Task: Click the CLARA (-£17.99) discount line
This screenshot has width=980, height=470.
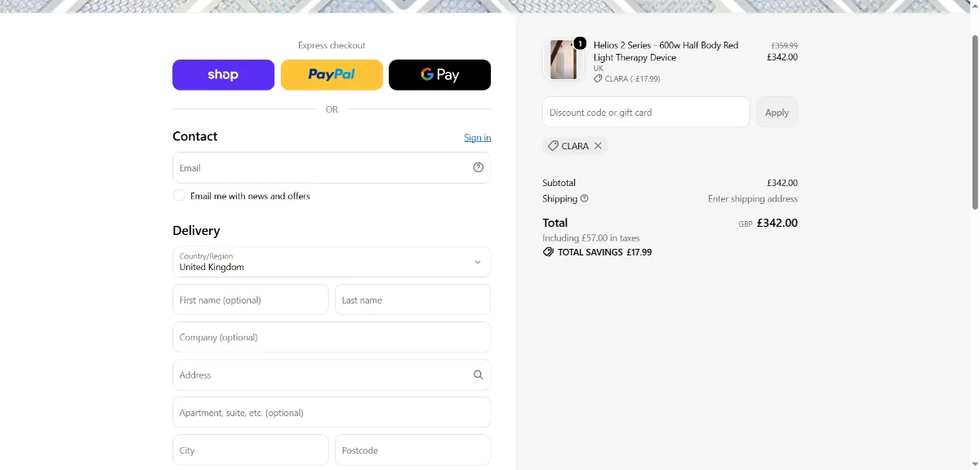Action: 626,79
